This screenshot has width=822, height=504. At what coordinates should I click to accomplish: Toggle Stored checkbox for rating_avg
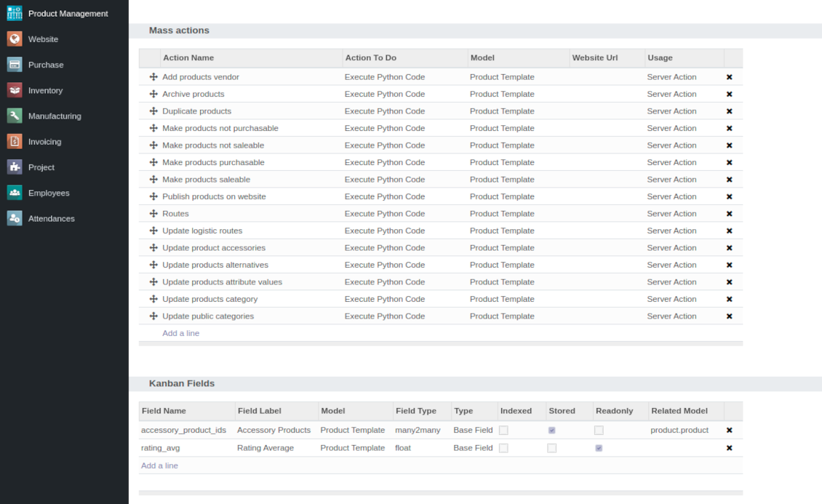(551, 448)
